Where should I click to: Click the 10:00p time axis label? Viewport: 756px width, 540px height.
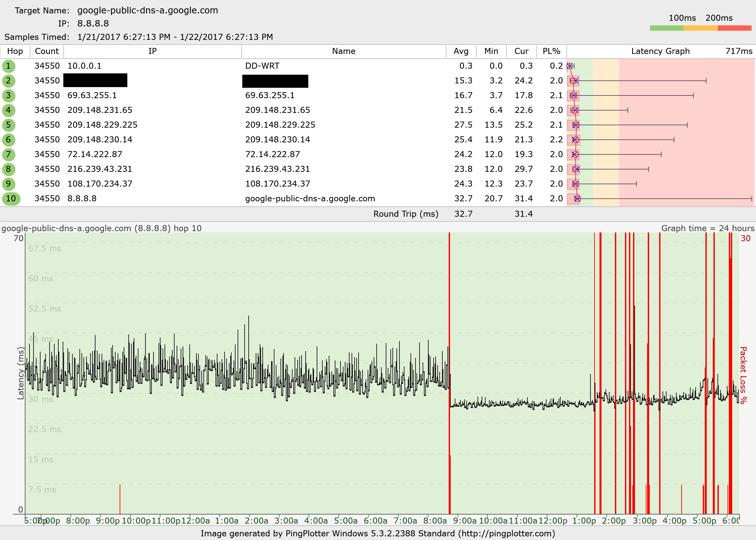click(136, 521)
